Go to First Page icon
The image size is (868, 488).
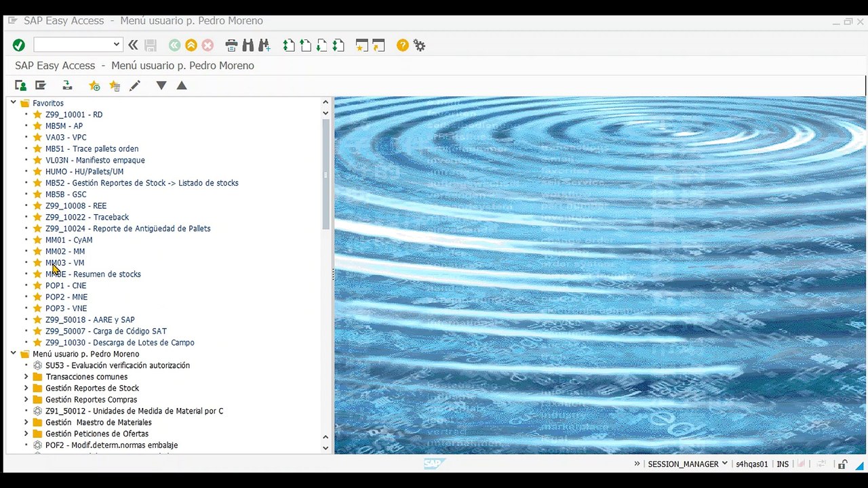coord(290,45)
